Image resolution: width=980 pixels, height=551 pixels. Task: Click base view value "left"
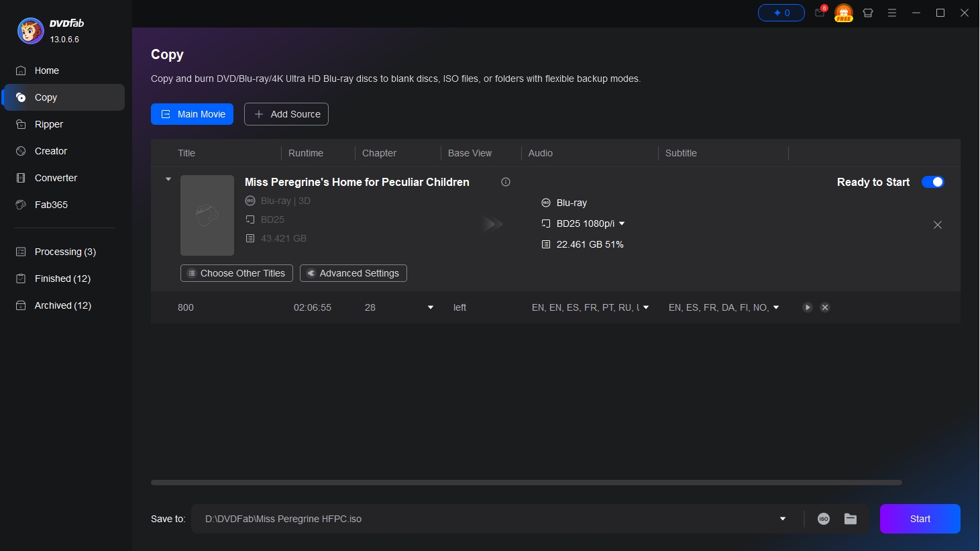[x=459, y=307]
